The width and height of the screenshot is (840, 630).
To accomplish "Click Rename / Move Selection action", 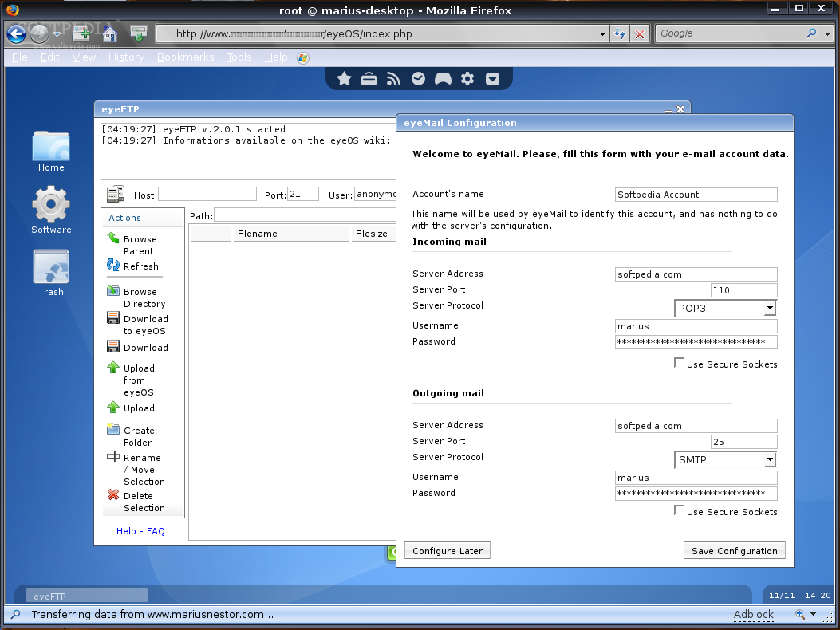I will [136, 469].
